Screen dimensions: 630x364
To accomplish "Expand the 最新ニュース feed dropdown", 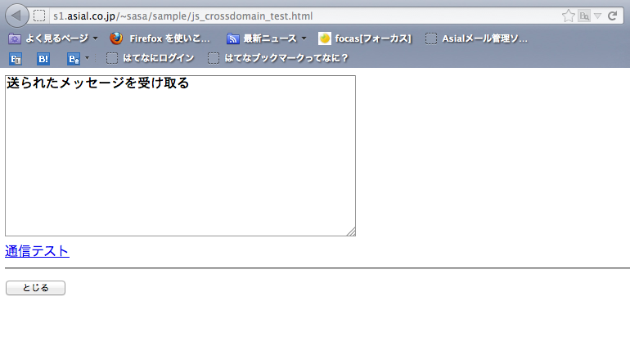I will 304,38.
